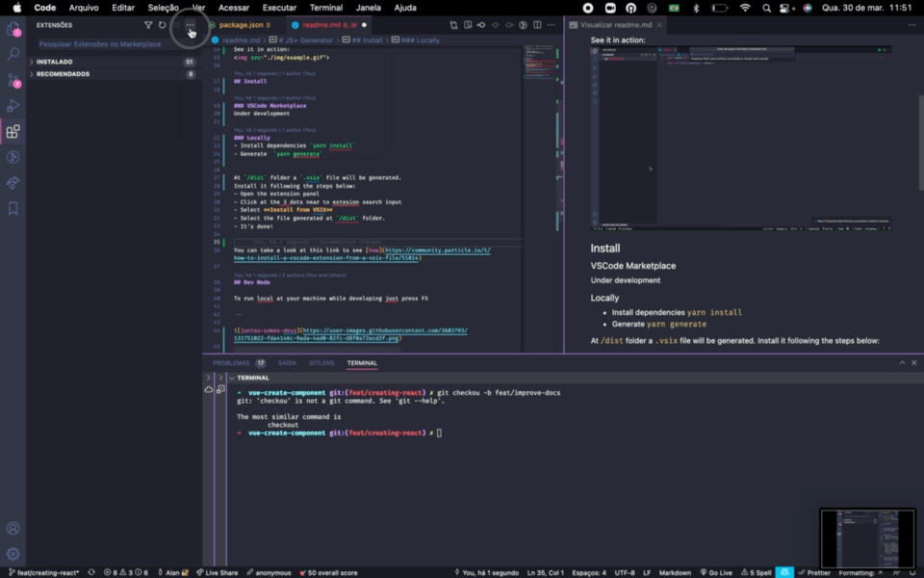Open the Executar menu in menu bar
This screenshot has width=924, height=578.
[279, 8]
